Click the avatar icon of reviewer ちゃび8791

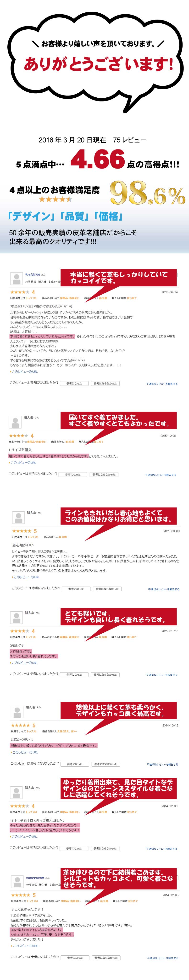[16, 279]
